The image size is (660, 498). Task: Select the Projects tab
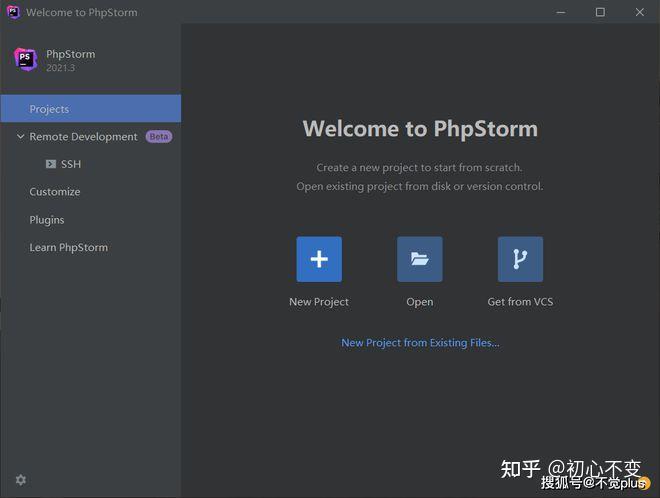(x=49, y=109)
